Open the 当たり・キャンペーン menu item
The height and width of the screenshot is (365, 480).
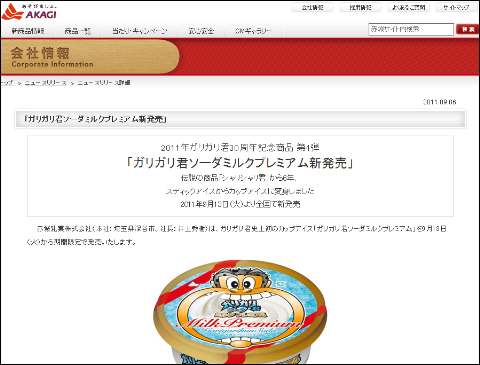tap(140, 31)
